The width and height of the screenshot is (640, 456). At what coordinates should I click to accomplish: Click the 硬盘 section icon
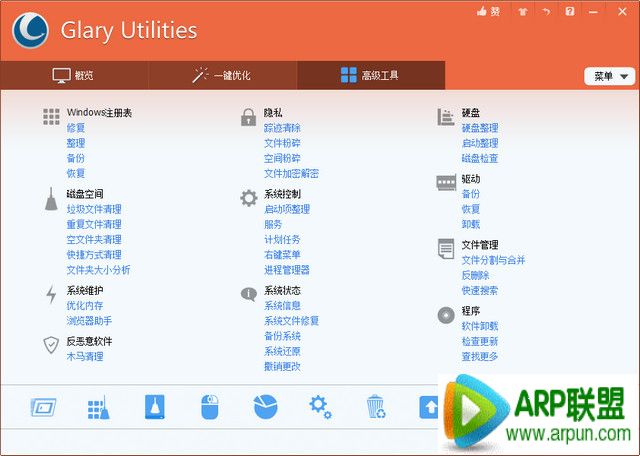click(x=445, y=117)
